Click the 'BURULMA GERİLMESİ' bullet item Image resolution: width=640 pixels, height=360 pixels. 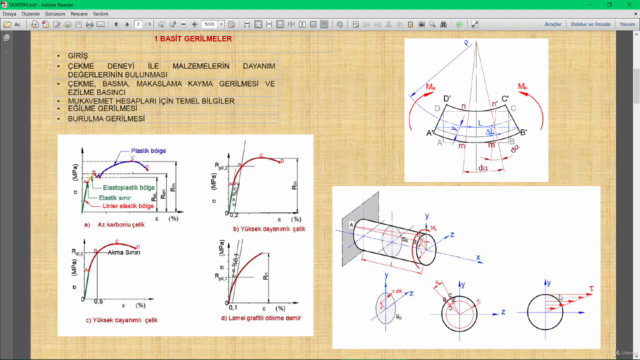(x=106, y=119)
